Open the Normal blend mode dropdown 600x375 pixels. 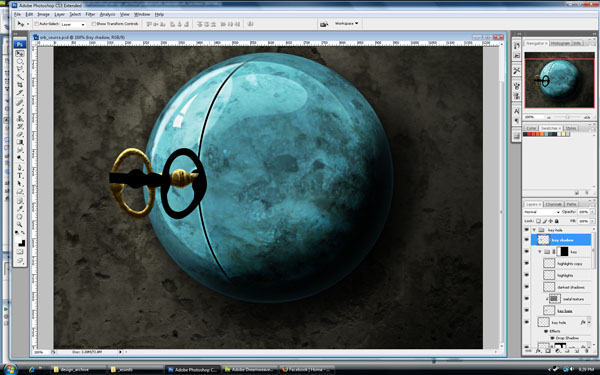[542, 212]
